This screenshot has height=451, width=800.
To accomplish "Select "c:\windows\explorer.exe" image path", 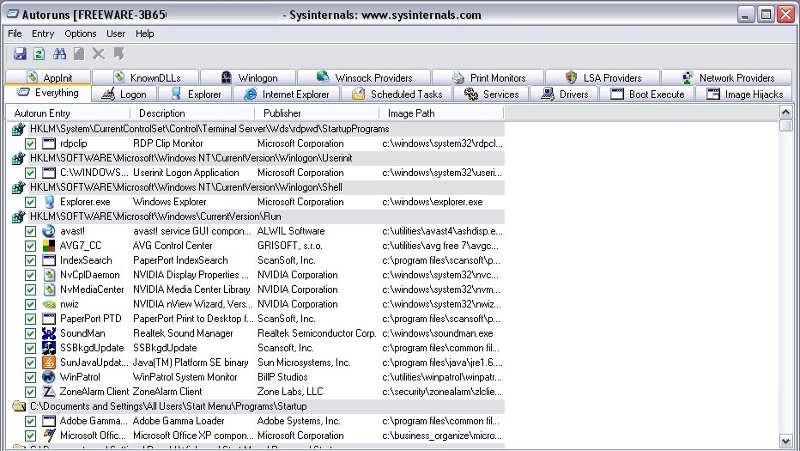I will tap(432, 202).
